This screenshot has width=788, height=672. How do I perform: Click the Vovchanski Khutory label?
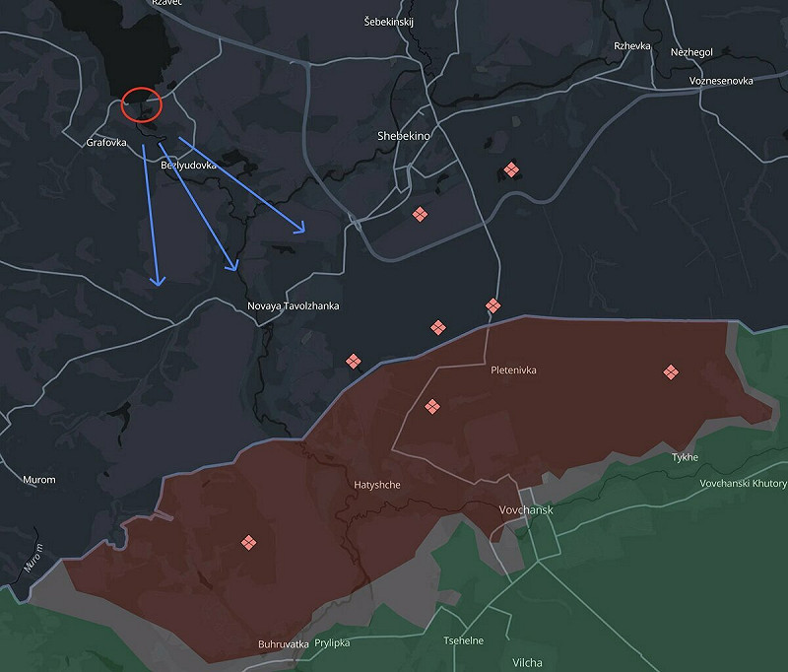[x=744, y=484]
